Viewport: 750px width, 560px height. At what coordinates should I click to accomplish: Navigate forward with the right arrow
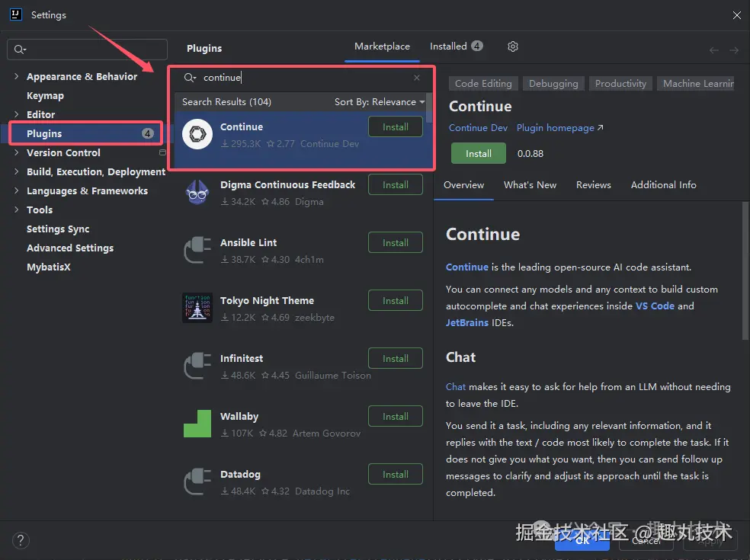tap(734, 50)
